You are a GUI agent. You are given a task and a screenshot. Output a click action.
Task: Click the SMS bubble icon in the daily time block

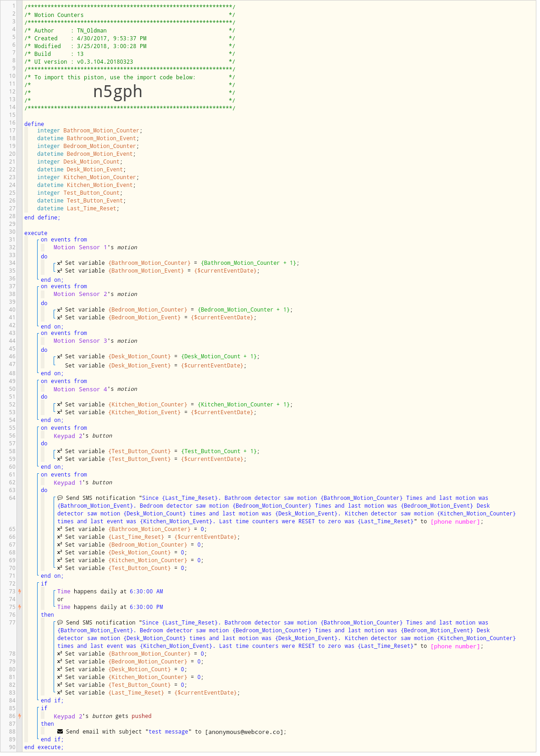point(60,623)
